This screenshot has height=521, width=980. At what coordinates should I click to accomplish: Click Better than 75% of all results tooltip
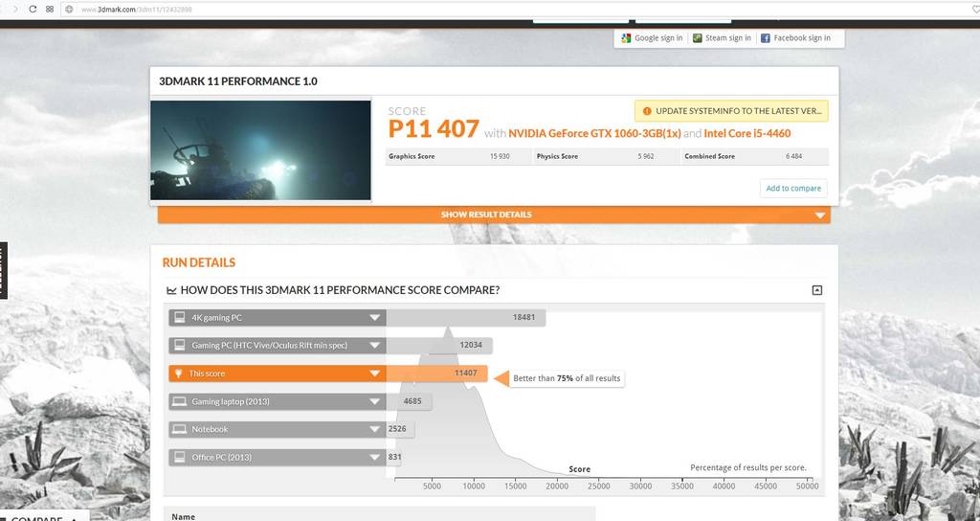[567, 378]
